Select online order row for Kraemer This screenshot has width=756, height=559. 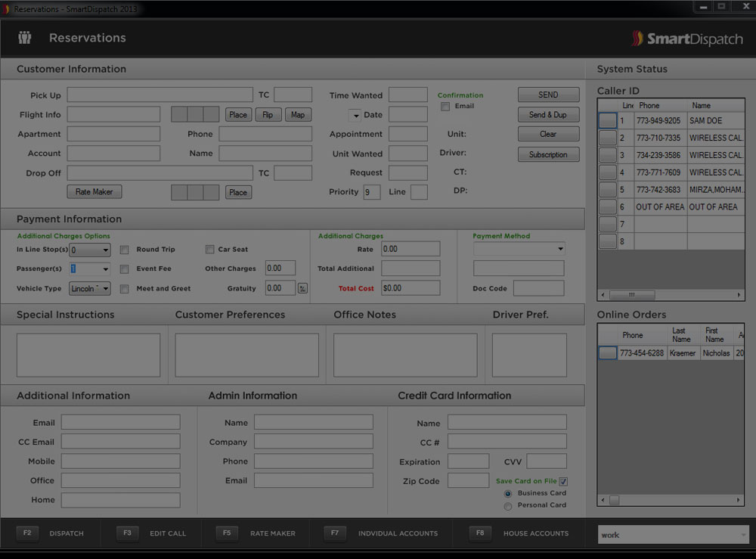point(608,353)
